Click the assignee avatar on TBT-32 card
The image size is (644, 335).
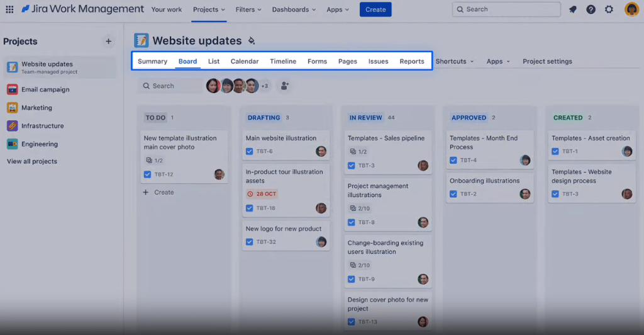[321, 242]
